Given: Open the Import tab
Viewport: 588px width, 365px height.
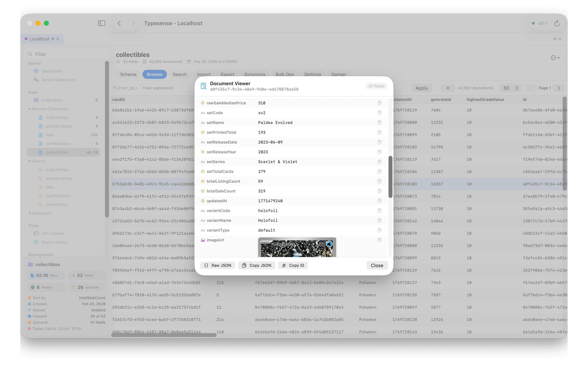Looking at the screenshot, I should coord(204,74).
